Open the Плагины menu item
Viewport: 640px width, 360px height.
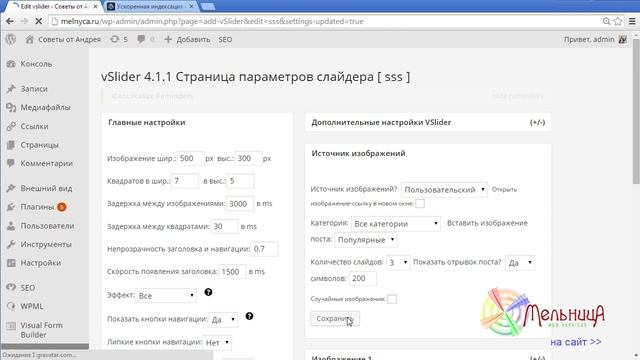37,207
